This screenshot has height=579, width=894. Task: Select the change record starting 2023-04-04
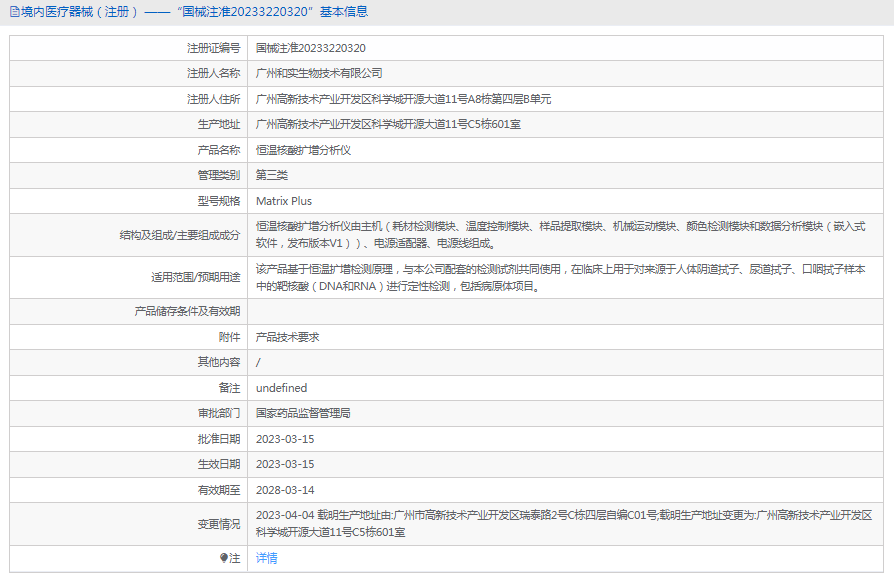pos(564,524)
